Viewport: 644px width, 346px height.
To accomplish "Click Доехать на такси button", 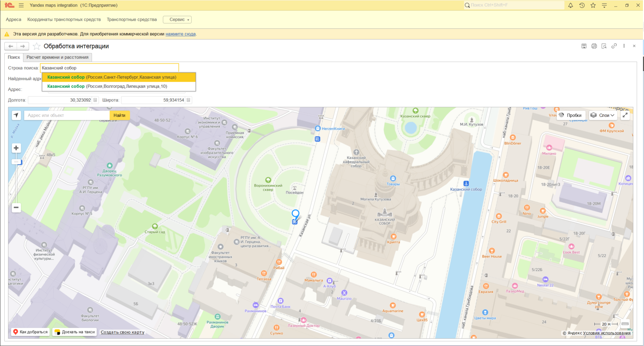I will pyautogui.click(x=75, y=332).
